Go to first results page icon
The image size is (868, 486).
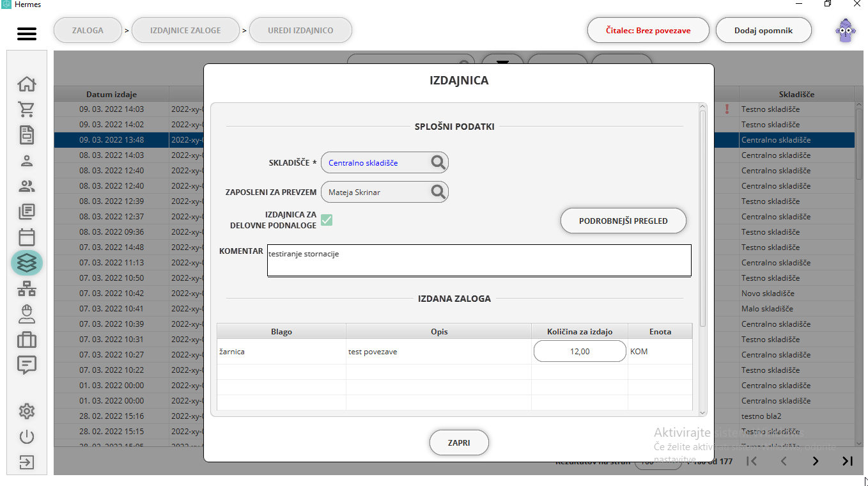tap(752, 460)
